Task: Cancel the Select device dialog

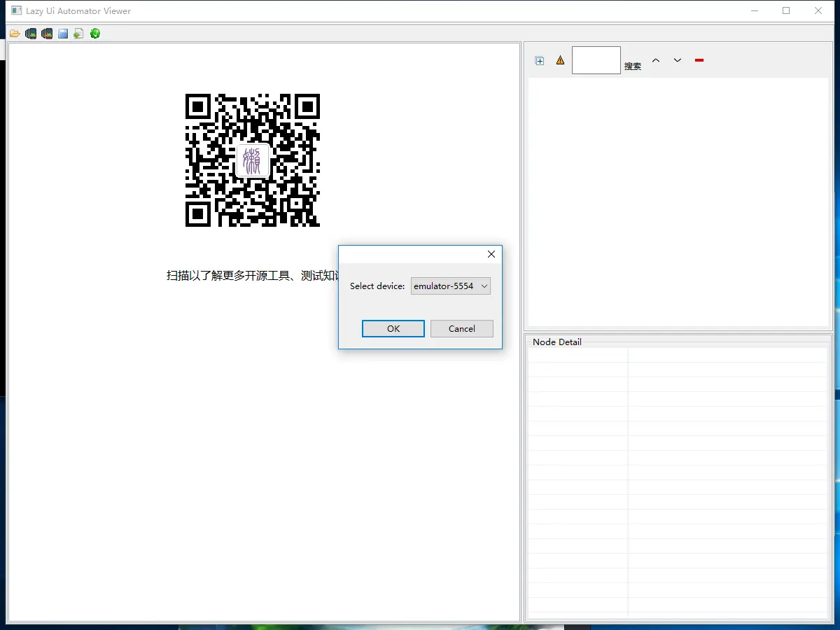Action: pyautogui.click(x=462, y=328)
